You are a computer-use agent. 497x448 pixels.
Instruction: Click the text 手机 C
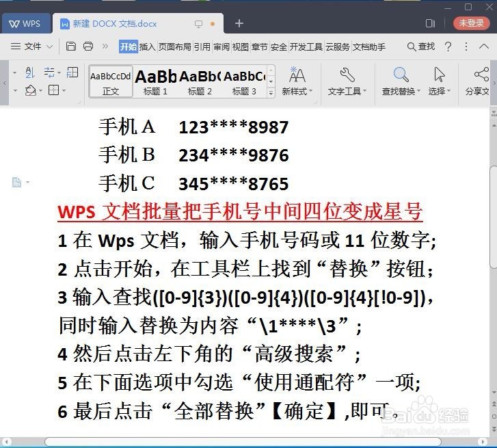pyautogui.click(x=126, y=183)
